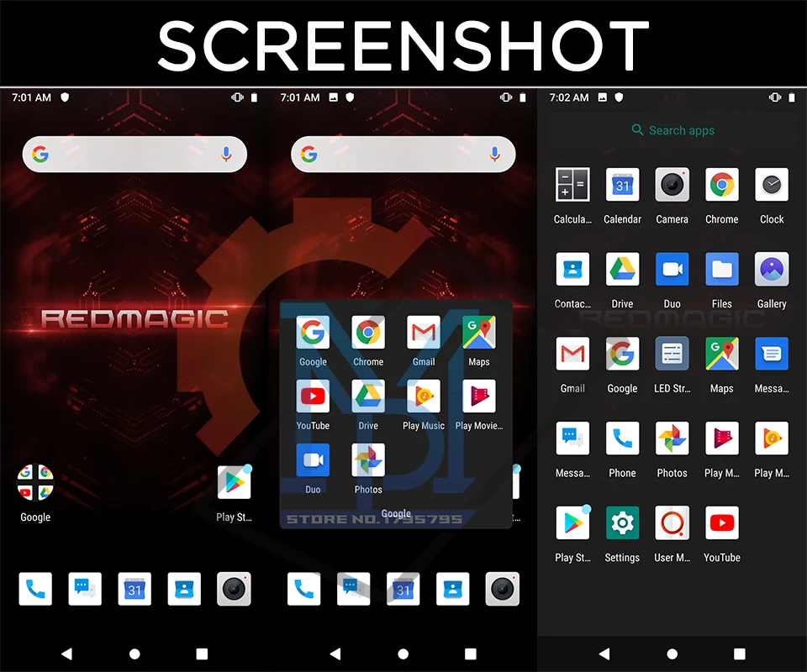Open Calculator in the app drawer

[572, 185]
